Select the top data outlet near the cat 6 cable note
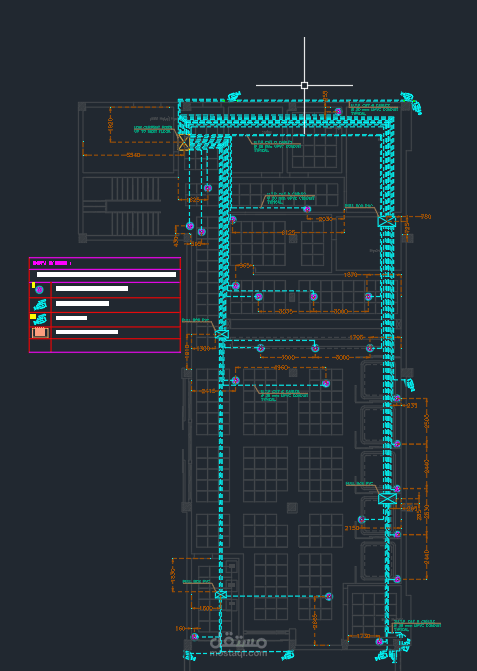477x671 pixels. click(338, 112)
